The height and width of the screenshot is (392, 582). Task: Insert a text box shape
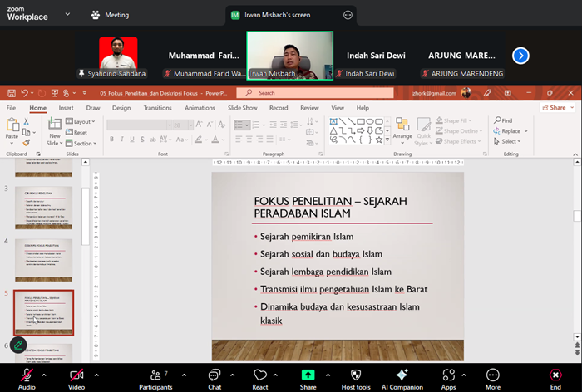click(333, 121)
